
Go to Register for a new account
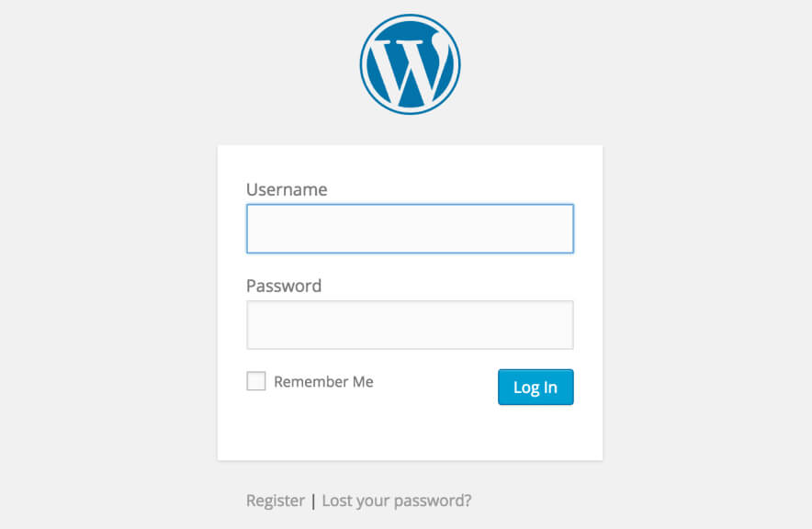pos(276,501)
